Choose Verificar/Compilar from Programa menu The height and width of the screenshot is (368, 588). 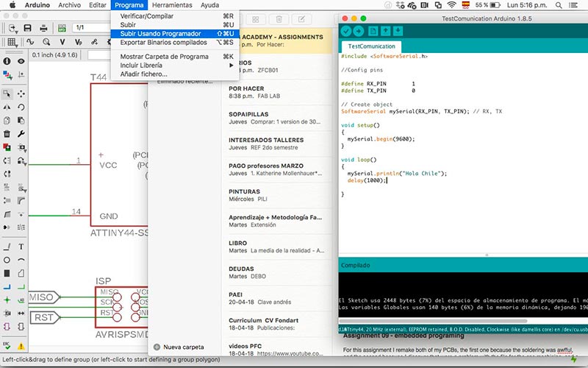175,16
